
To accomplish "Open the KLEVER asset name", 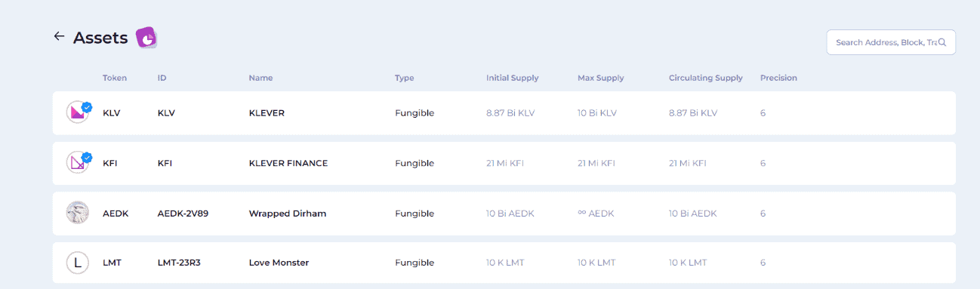I will pos(267,113).
